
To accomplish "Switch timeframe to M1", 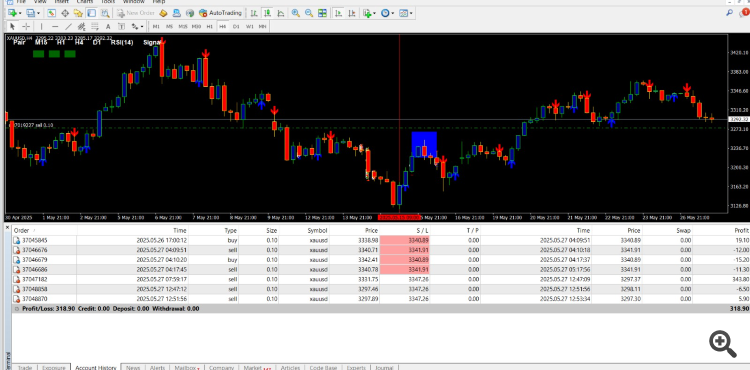I will pyautogui.click(x=156, y=27).
